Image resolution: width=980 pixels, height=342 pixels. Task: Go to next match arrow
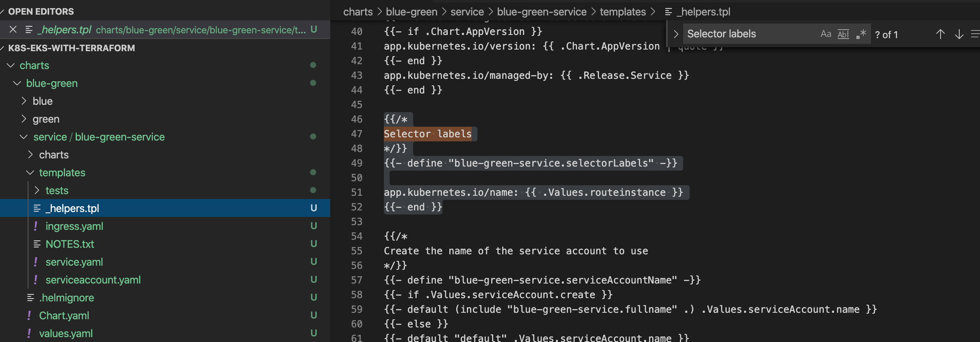point(959,35)
